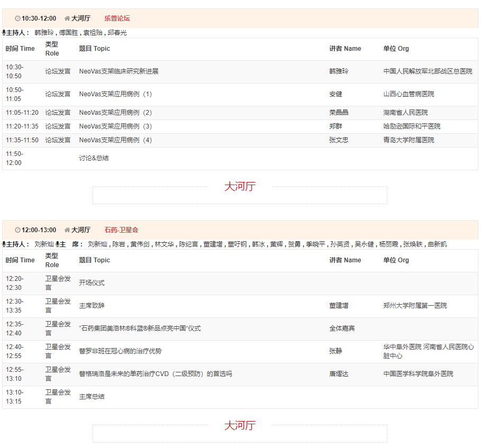Image resolution: width=481 pixels, height=448 pixels.
Task: Select topic NeoVas支架应用病例 (2)
Action: click(115, 113)
